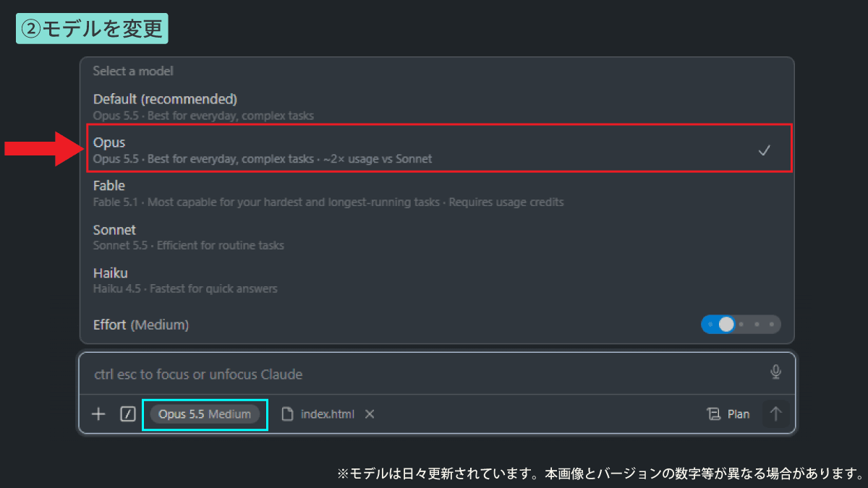Click the plus icon to add context
The width and height of the screenshot is (868, 488).
[98, 414]
